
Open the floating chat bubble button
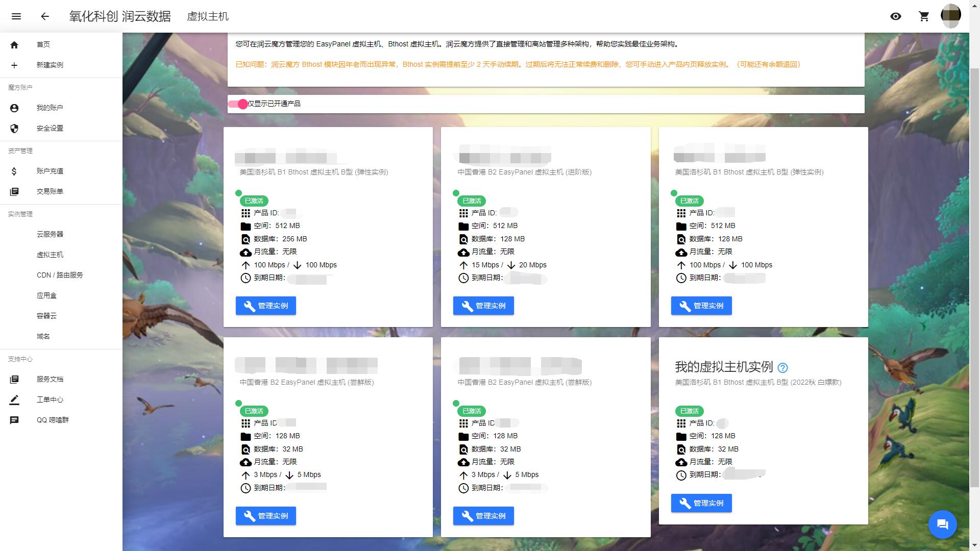tap(942, 524)
